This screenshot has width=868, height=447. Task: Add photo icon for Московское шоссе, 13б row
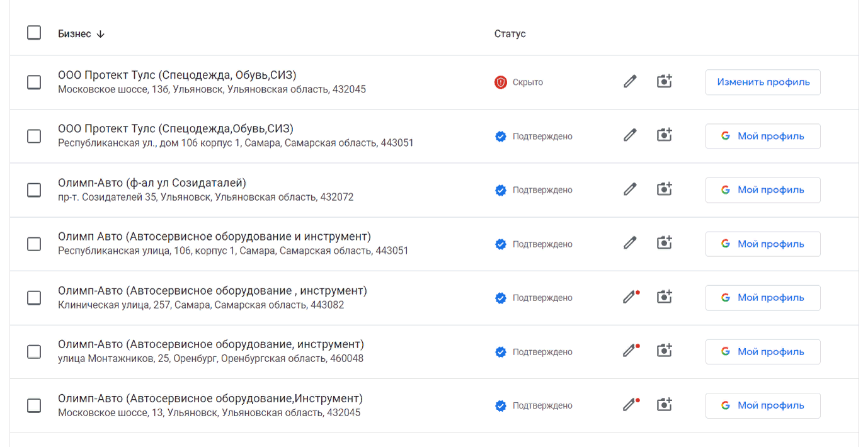(665, 82)
